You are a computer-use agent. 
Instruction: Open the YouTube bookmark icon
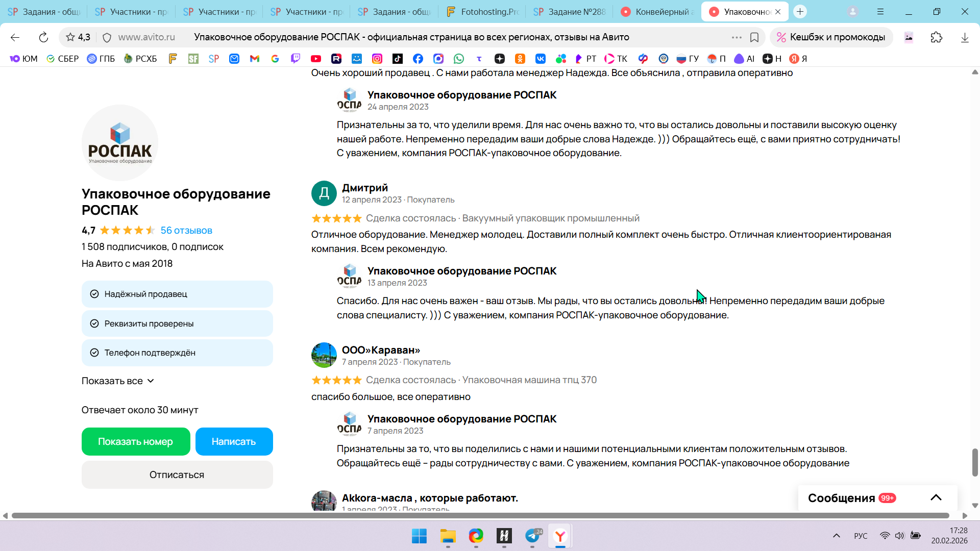(x=316, y=59)
